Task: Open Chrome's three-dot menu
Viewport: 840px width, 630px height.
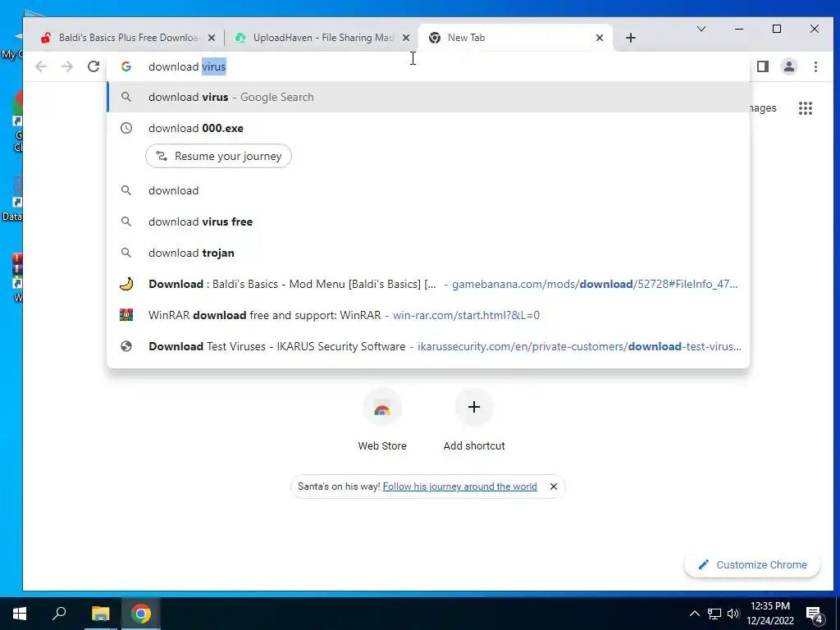Action: click(815, 66)
